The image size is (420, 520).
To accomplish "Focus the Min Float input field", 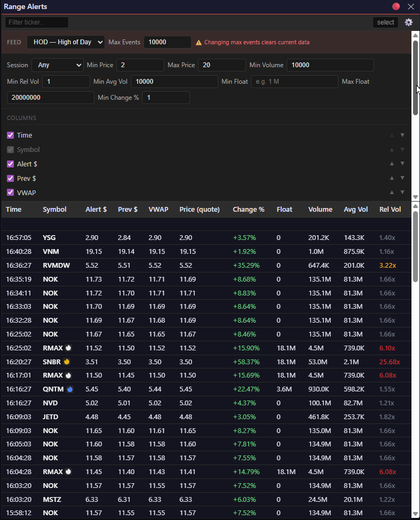I will [294, 82].
